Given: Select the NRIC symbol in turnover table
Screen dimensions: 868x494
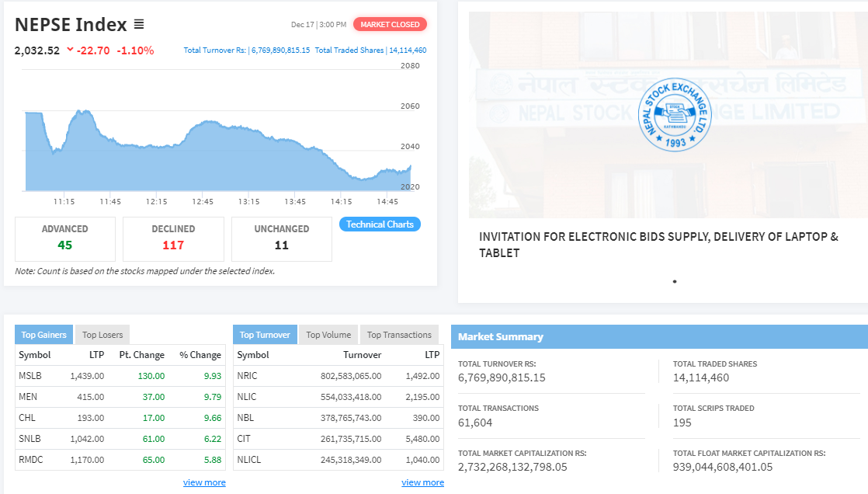Looking at the screenshot, I should (x=247, y=375).
